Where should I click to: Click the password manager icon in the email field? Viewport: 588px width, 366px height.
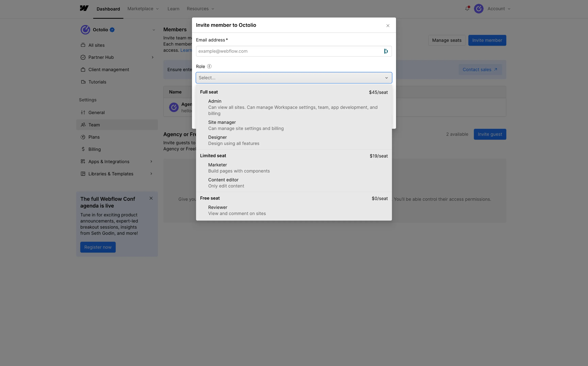[x=386, y=51]
